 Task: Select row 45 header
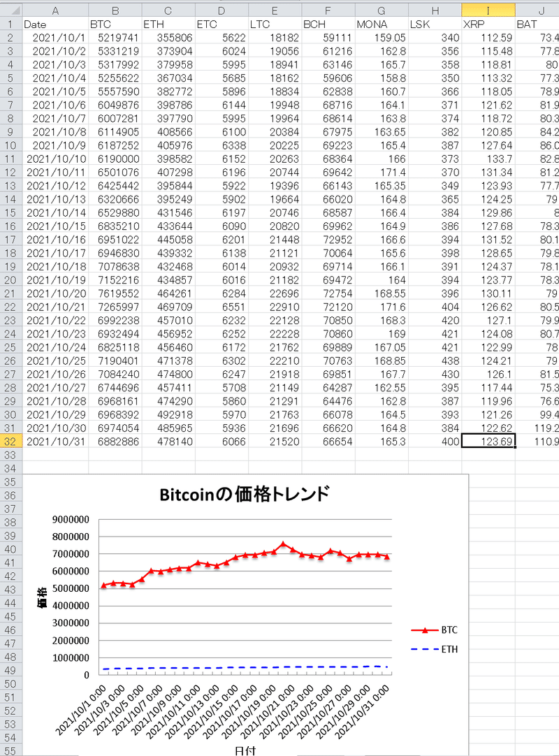tap(11, 616)
